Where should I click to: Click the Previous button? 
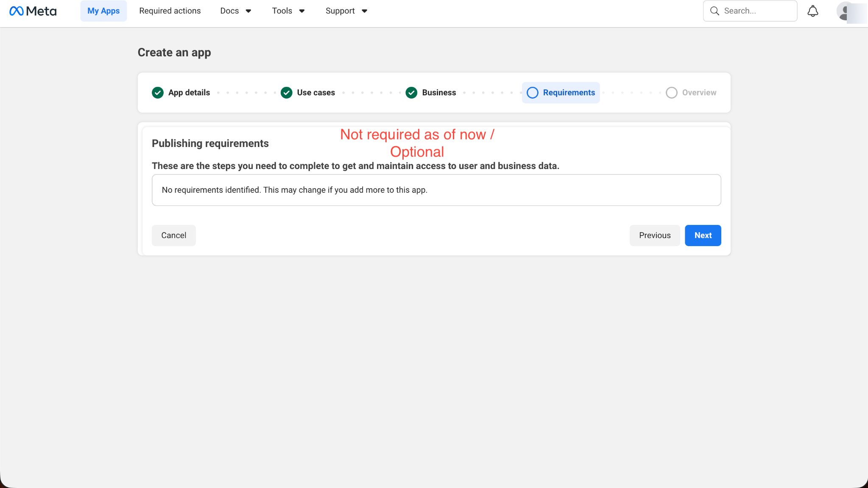[655, 236]
